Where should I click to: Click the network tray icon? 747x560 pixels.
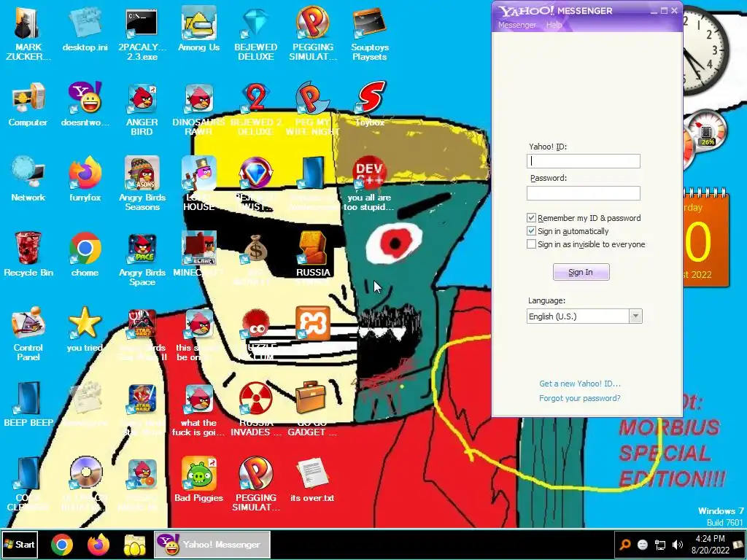[660, 544]
